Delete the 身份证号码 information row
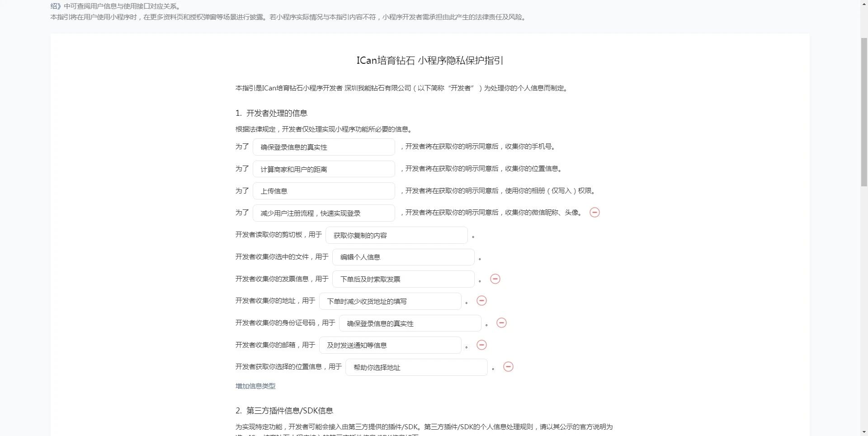868x436 pixels. pyautogui.click(x=501, y=323)
